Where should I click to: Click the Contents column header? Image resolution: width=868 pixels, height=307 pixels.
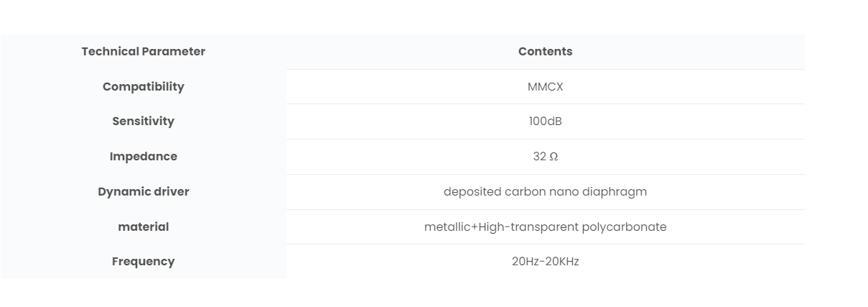pos(546,52)
